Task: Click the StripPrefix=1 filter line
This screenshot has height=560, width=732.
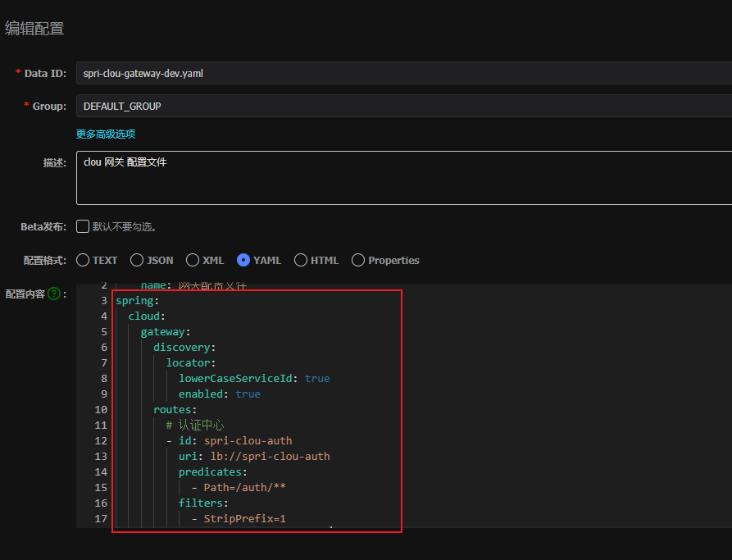Action: [x=244, y=518]
